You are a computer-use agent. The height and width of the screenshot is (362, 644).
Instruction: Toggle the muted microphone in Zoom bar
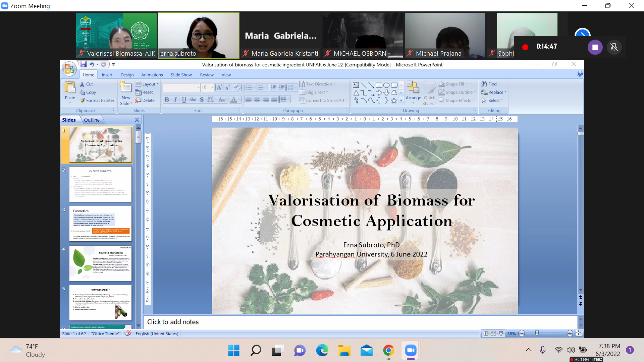point(614,47)
